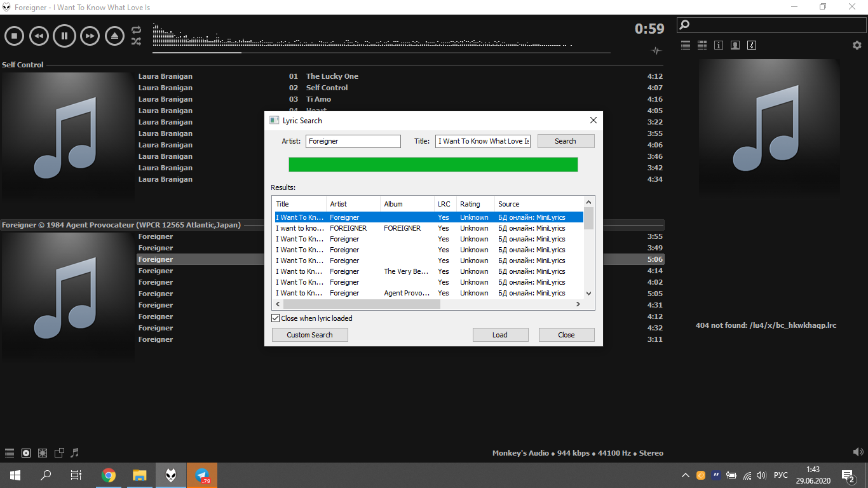Viewport: 868px width, 488px height.
Task: Sort results by Album column header
Action: click(x=407, y=204)
